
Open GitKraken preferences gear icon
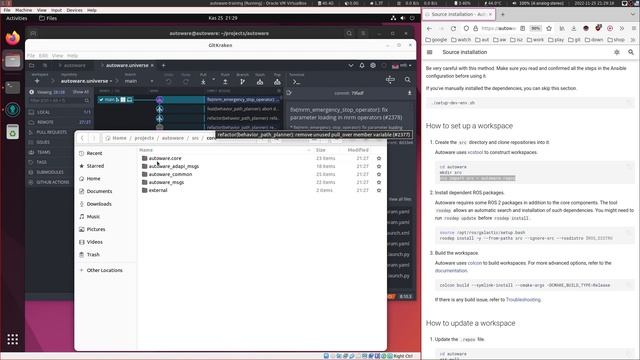[x=373, y=65]
